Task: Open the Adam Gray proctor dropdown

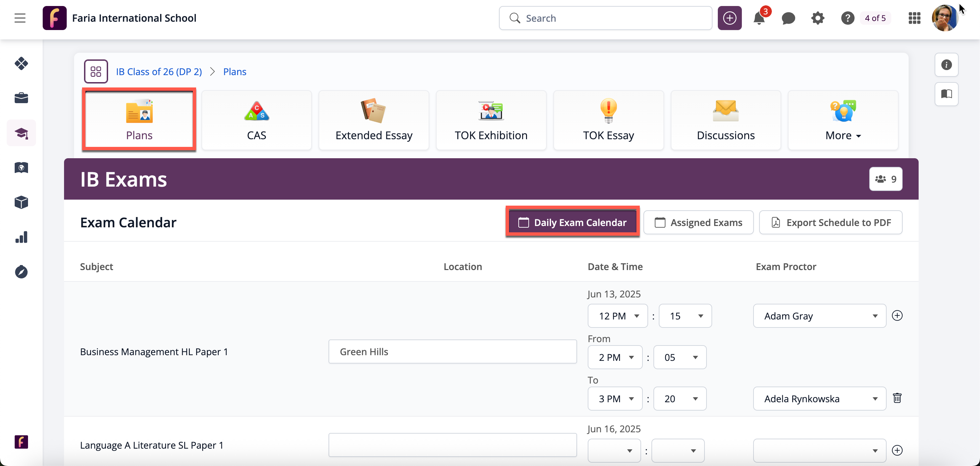Action: (819, 316)
